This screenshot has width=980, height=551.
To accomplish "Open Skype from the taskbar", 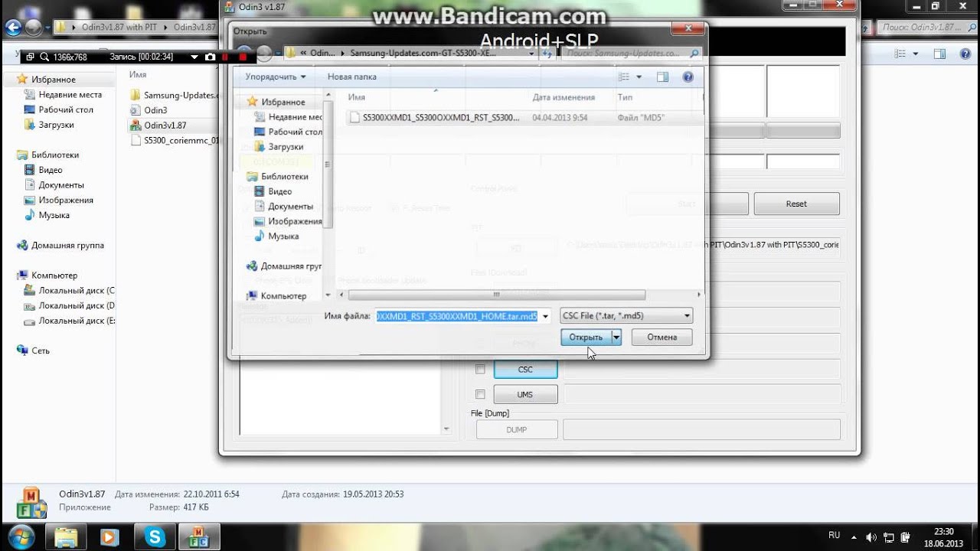I will coord(154,536).
